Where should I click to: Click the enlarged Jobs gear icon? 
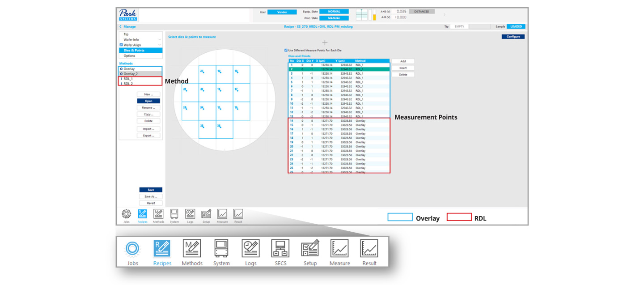[x=132, y=249]
